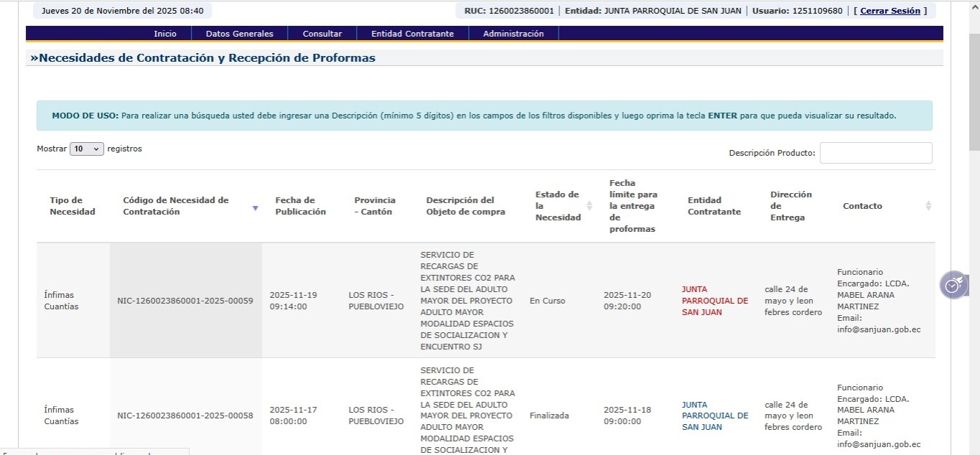Click code NIC-1260023860001-2025-00058 cell
The height and width of the screenshot is (455, 980).
coord(185,416)
